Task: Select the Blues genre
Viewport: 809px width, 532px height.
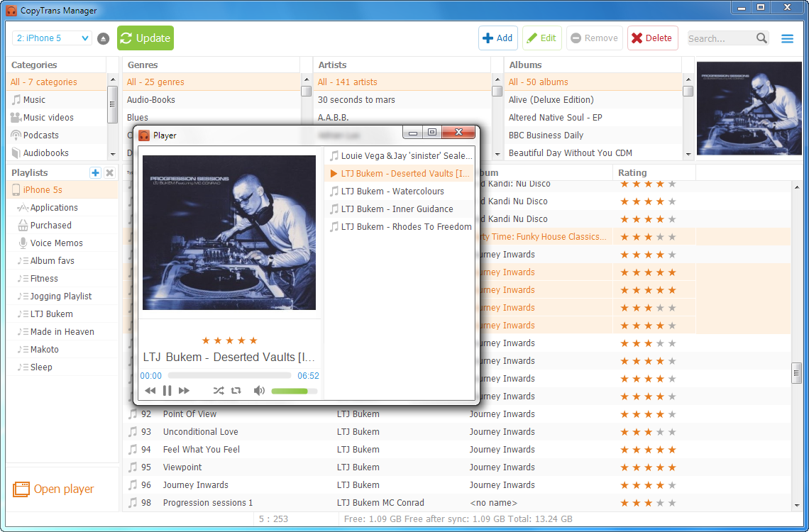Action: [211, 118]
